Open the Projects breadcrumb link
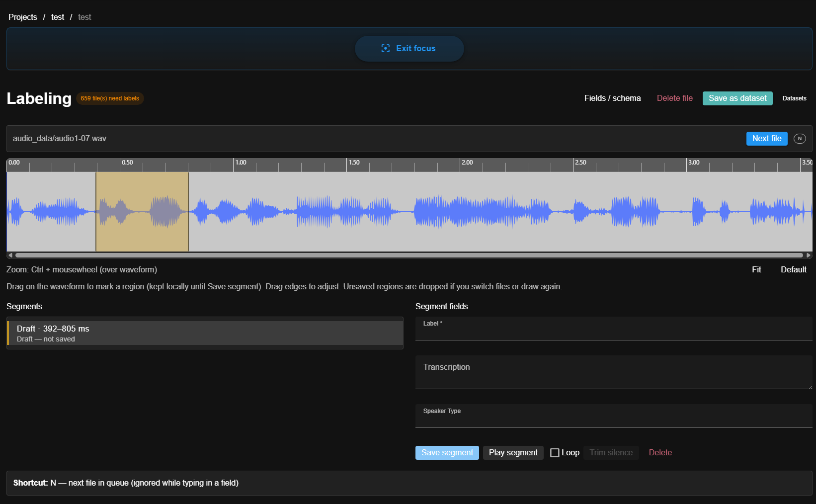This screenshot has width=816, height=504. (x=23, y=17)
